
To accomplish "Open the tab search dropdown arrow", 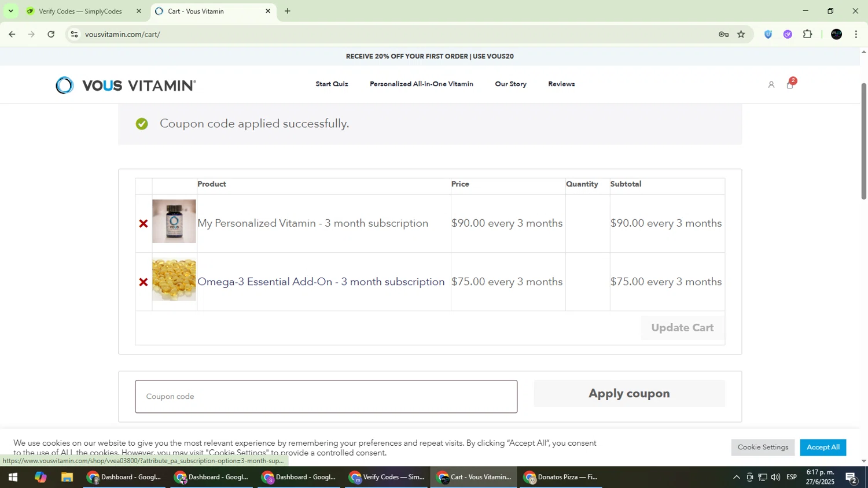I will click(10, 11).
